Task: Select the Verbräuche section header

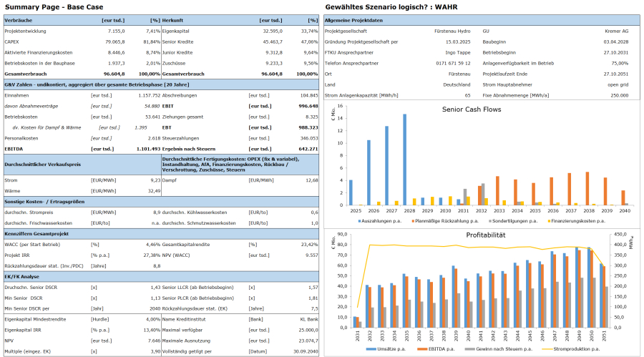Action: [19, 21]
